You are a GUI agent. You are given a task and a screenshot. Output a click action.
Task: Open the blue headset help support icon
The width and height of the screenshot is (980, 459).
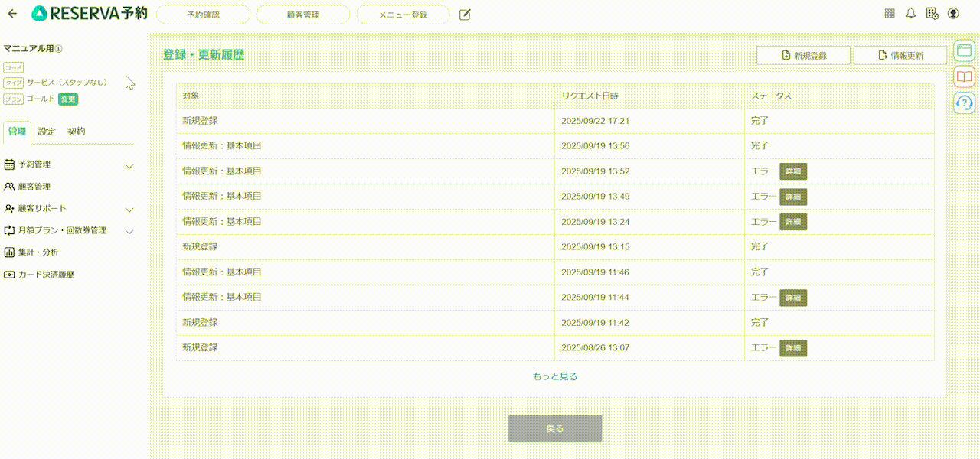pos(964,102)
